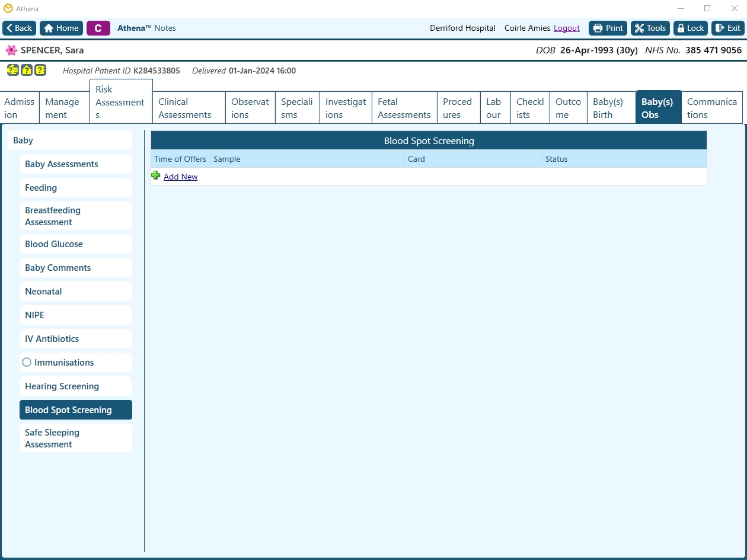747x560 pixels.
Task: Open the Hearing Screening section
Action: 76,386
